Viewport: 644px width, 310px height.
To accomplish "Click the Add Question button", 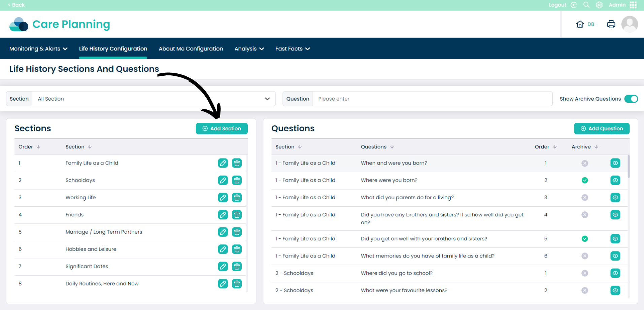I will click(x=602, y=129).
